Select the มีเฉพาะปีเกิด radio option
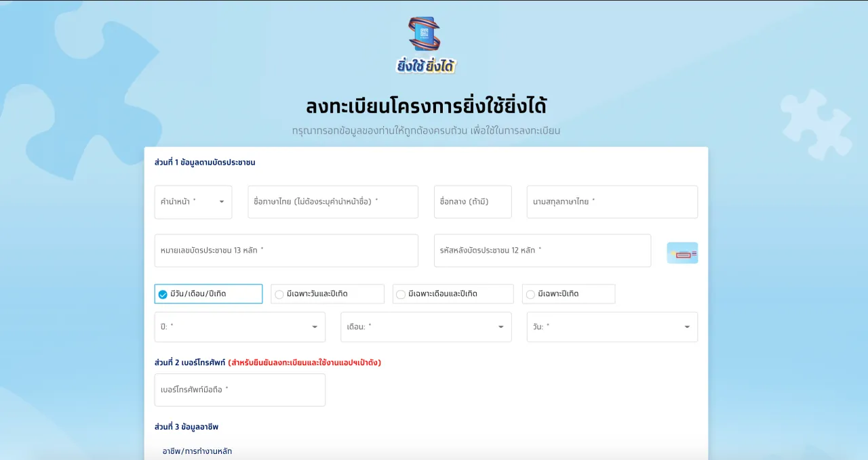 [569, 294]
